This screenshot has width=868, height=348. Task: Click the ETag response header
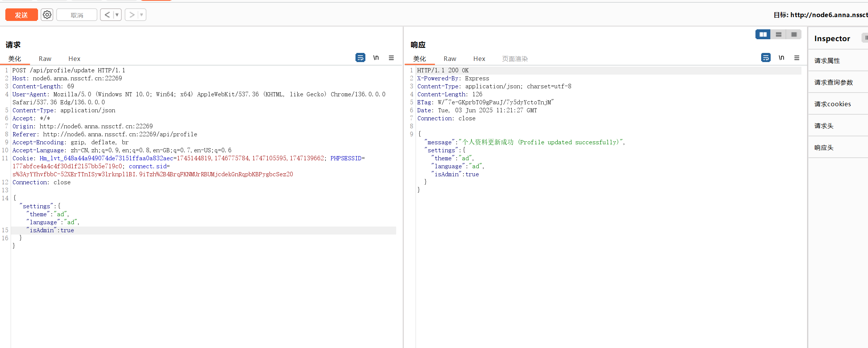pos(486,102)
